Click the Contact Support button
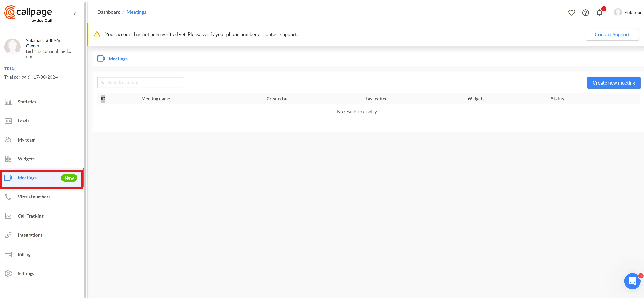The width and height of the screenshot is (644, 298). 612,35
